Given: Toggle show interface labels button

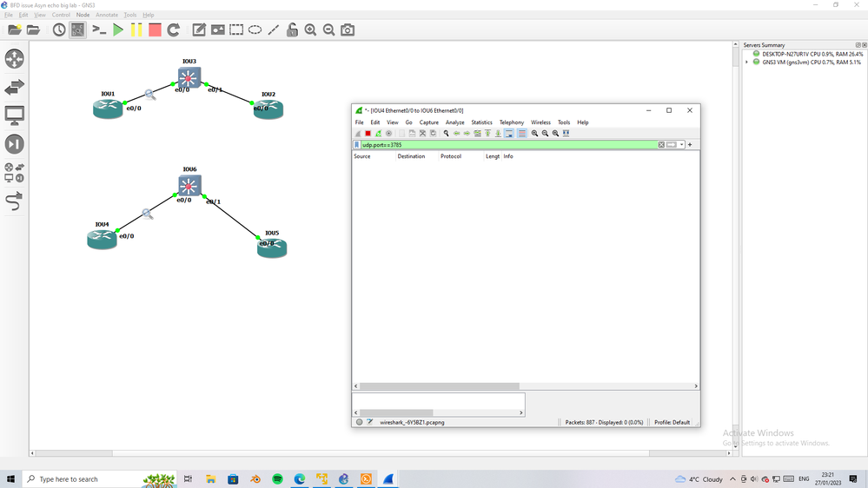Looking at the screenshot, I should click(x=78, y=30).
